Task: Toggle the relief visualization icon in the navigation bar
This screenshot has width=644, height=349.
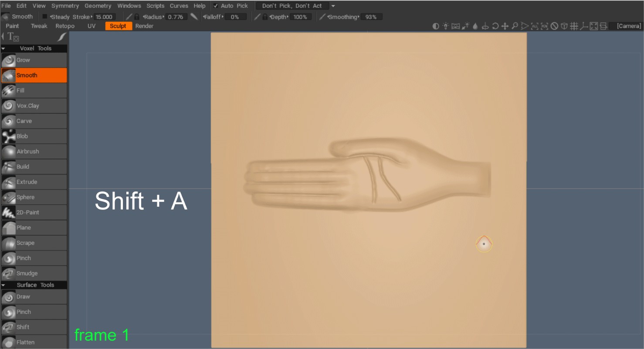Action: tap(435, 26)
